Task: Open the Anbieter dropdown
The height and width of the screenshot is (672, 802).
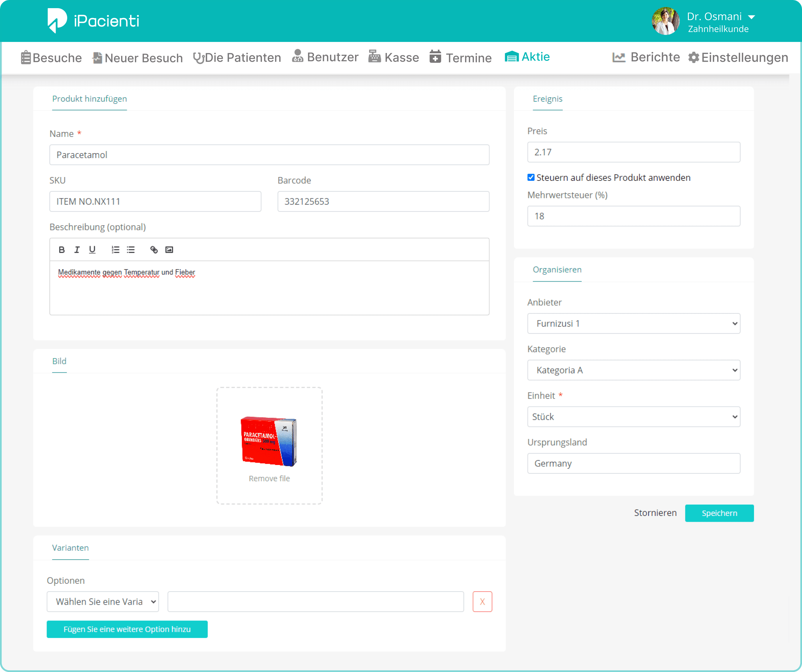Action: (633, 323)
